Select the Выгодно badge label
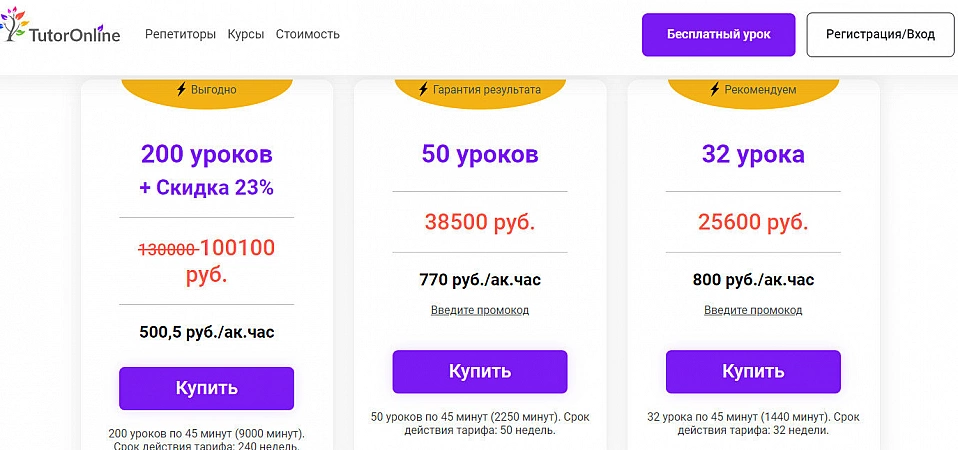The width and height of the screenshot is (958, 450). (x=213, y=90)
